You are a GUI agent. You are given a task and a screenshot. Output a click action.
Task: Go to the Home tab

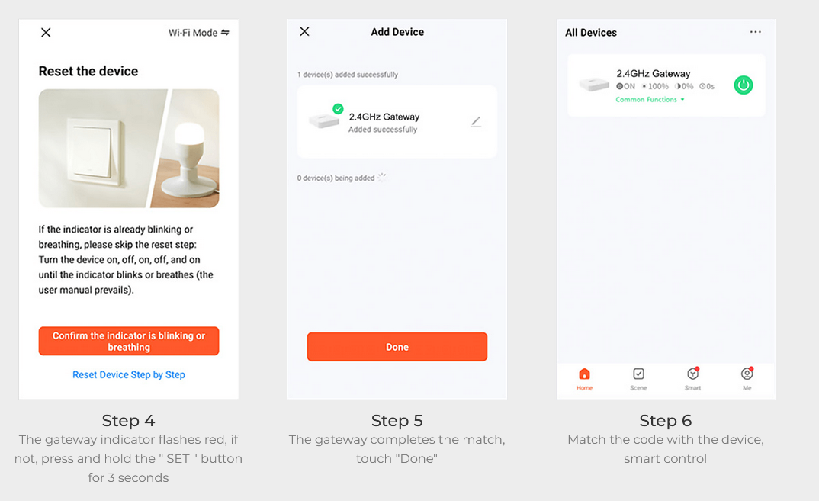point(584,379)
